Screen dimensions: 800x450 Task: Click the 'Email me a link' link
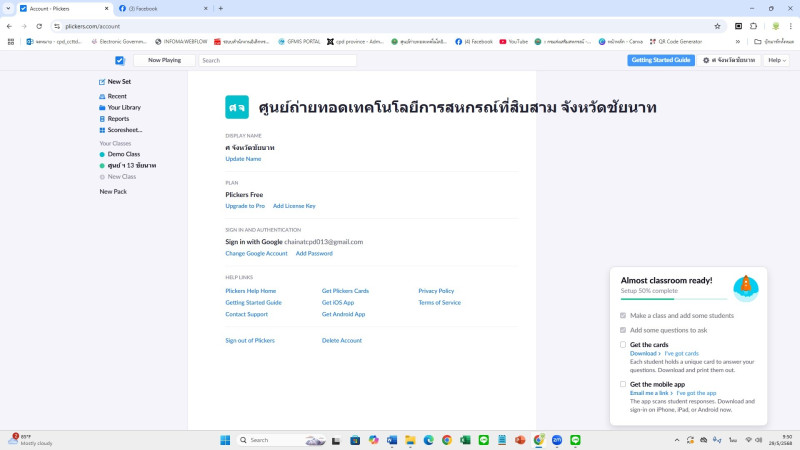651,393
